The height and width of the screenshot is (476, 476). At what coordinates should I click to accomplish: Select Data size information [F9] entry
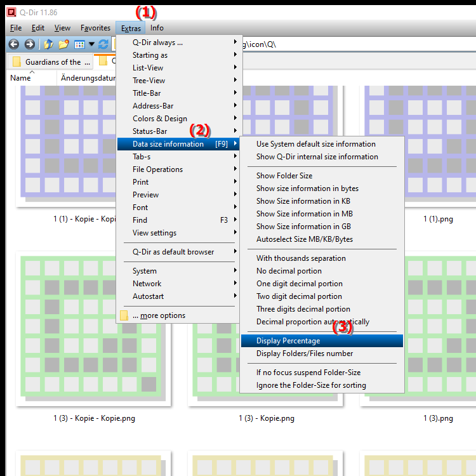point(178,144)
